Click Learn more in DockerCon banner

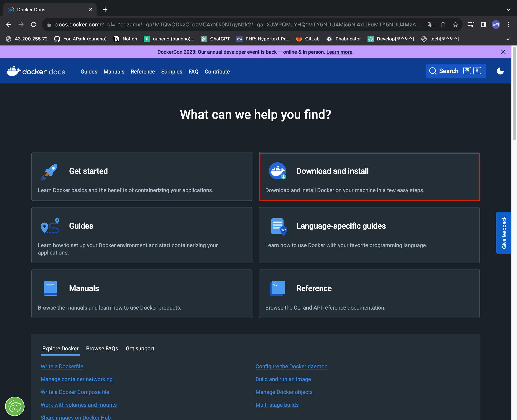[x=339, y=52]
